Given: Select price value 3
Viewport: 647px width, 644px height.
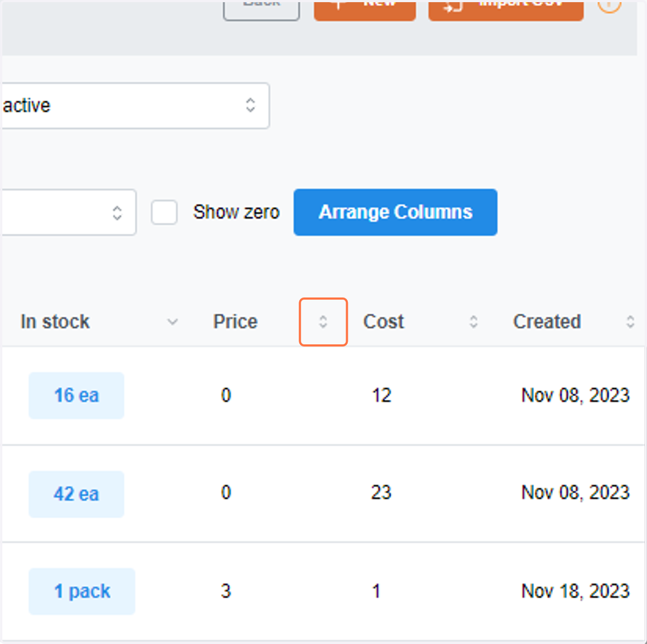Looking at the screenshot, I should coord(226,591).
